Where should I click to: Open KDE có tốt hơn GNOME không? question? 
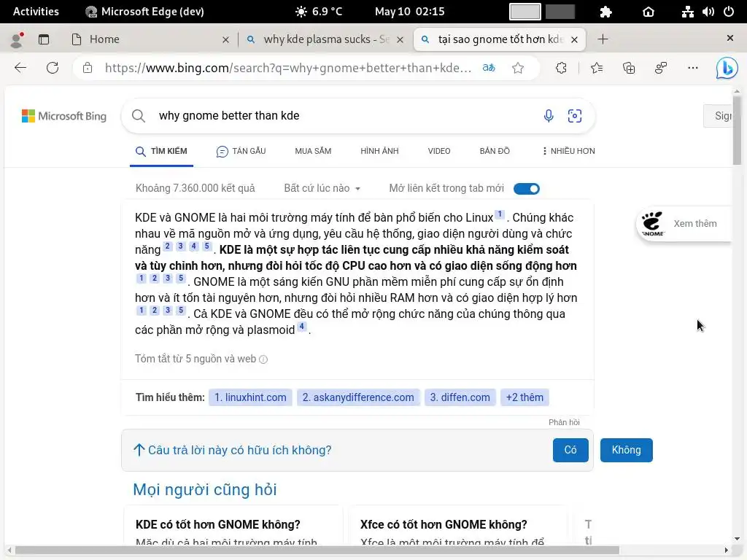pyautogui.click(x=217, y=524)
